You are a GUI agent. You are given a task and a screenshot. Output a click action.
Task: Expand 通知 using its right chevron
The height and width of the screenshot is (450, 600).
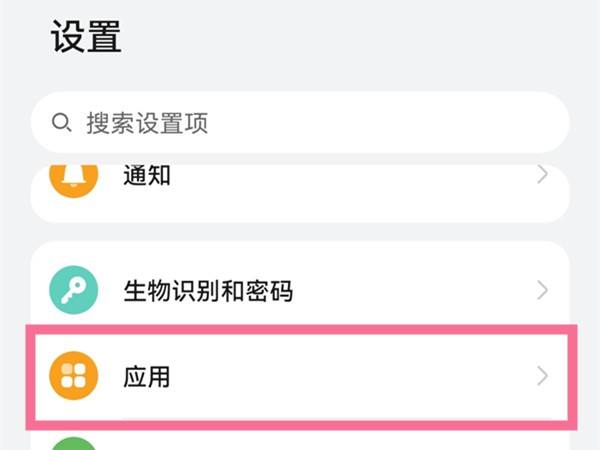click(x=542, y=175)
